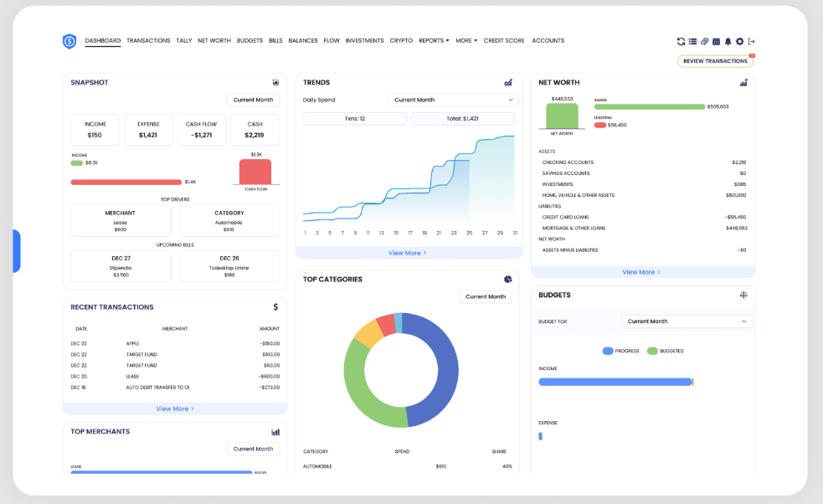The width and height of the screenshot is (823, 504).
Task: Click the Dec 26 upcoming bill card
Action: point(229,266)
